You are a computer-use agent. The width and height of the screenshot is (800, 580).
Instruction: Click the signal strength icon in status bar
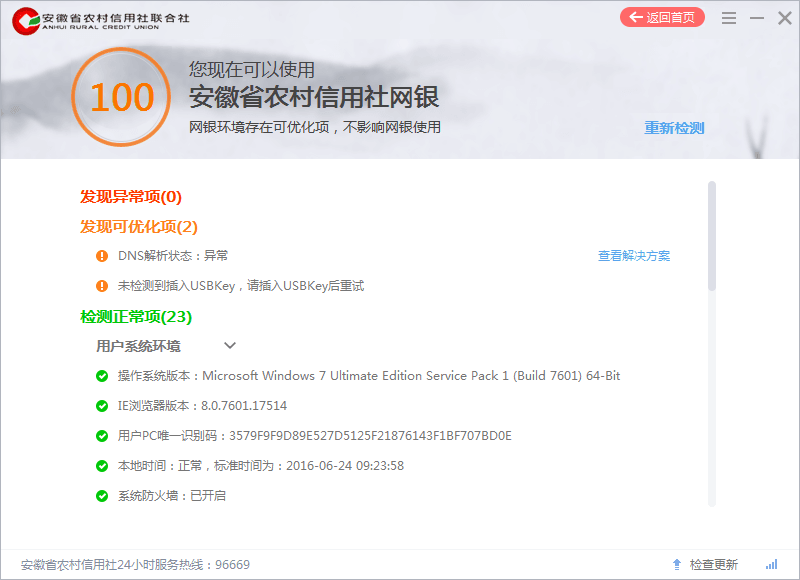click(x=771, y=564)
